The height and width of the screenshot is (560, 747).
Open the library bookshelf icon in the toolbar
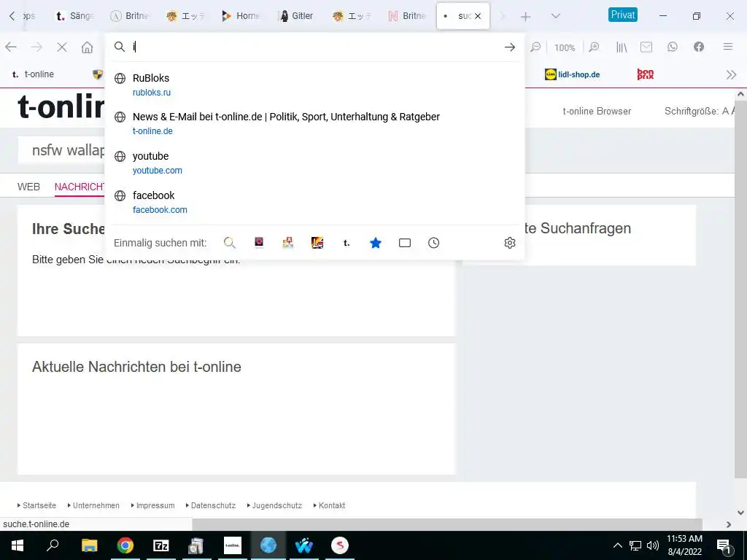click(x=622, y=47)
